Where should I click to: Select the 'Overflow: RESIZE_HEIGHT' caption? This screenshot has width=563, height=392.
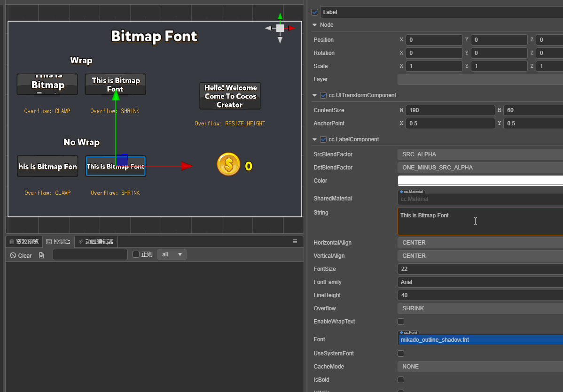(230, 123)
